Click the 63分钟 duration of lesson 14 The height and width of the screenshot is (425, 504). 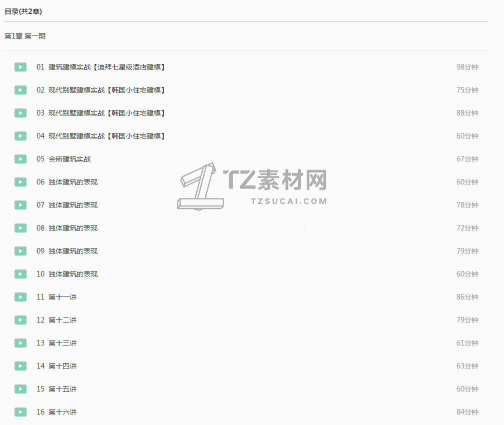pos(467,366)
